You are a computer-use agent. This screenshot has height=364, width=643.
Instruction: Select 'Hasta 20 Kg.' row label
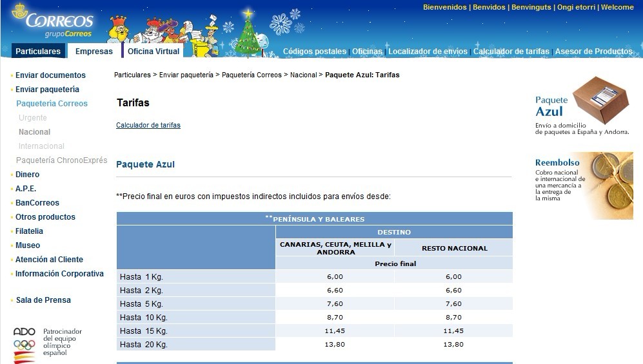tap(144, 344)
